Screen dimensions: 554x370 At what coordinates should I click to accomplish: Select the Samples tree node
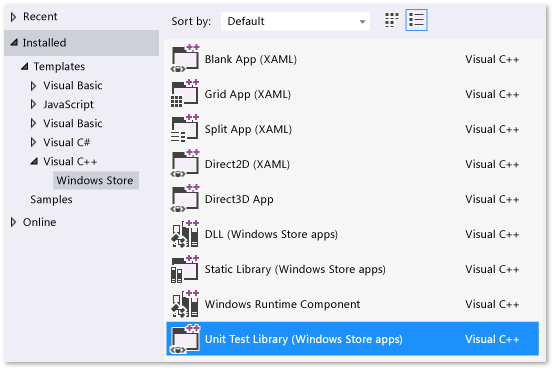pyautogui.click(x=51, y=200)
